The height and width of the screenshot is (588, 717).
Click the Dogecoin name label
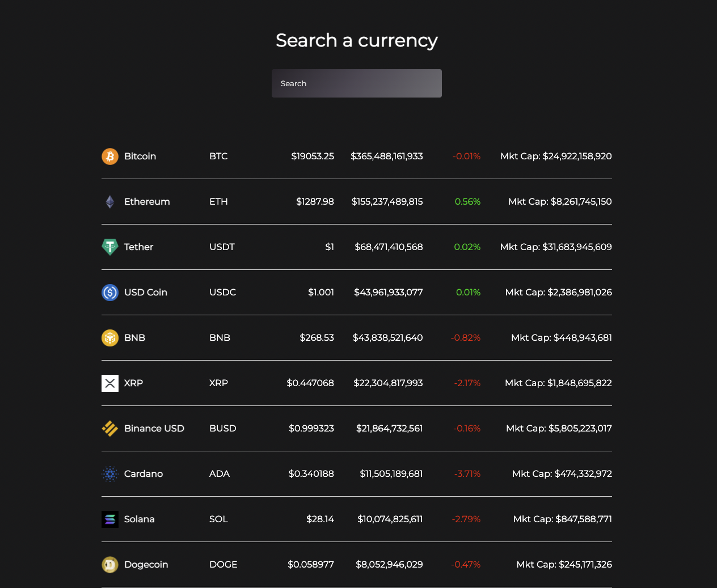coord(146,565)
